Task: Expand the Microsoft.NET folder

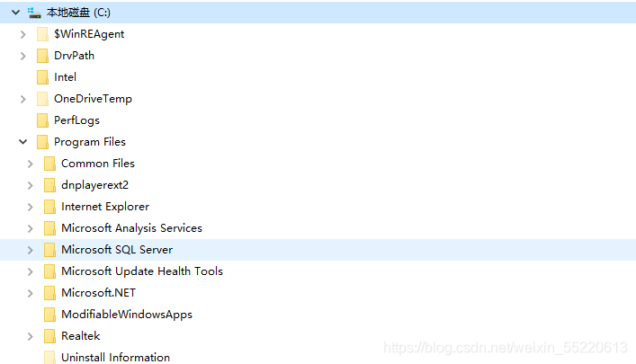Action: click(x=31, y=293)
